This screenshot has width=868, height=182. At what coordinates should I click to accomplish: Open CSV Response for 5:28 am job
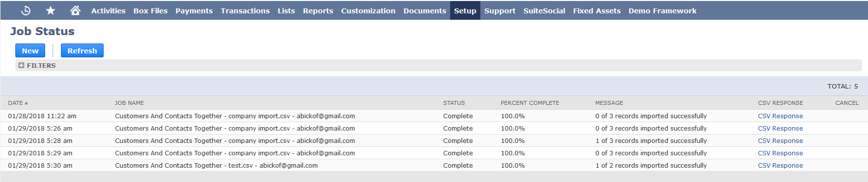780,140
